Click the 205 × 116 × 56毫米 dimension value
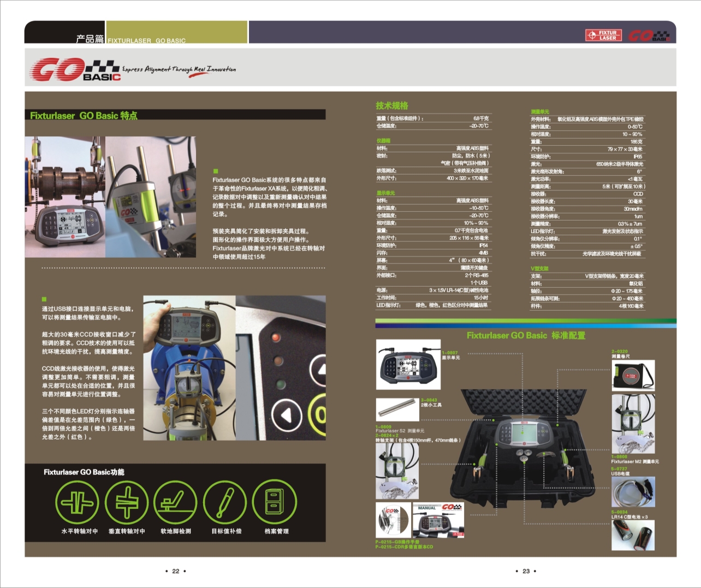The width and height of the screenshot is (701, 588). tap(469, 238)
